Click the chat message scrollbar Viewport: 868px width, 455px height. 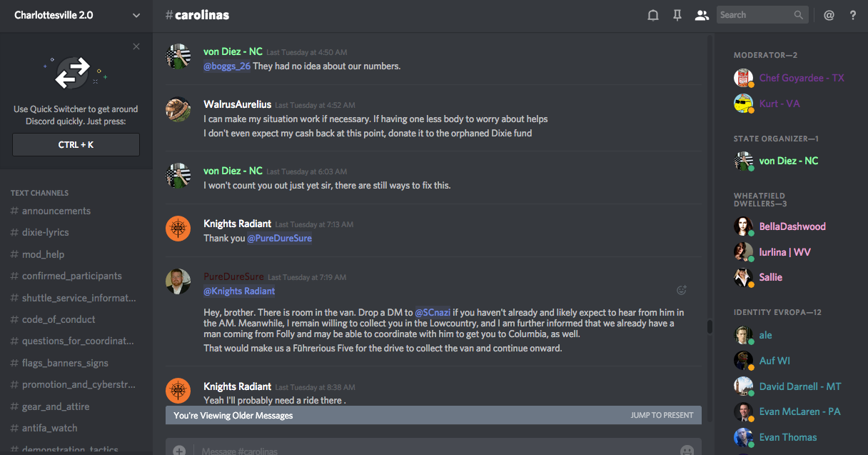coord(710,326)
